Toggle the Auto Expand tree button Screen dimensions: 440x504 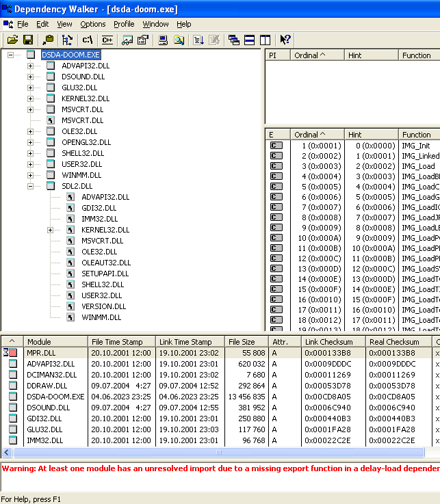67,40
